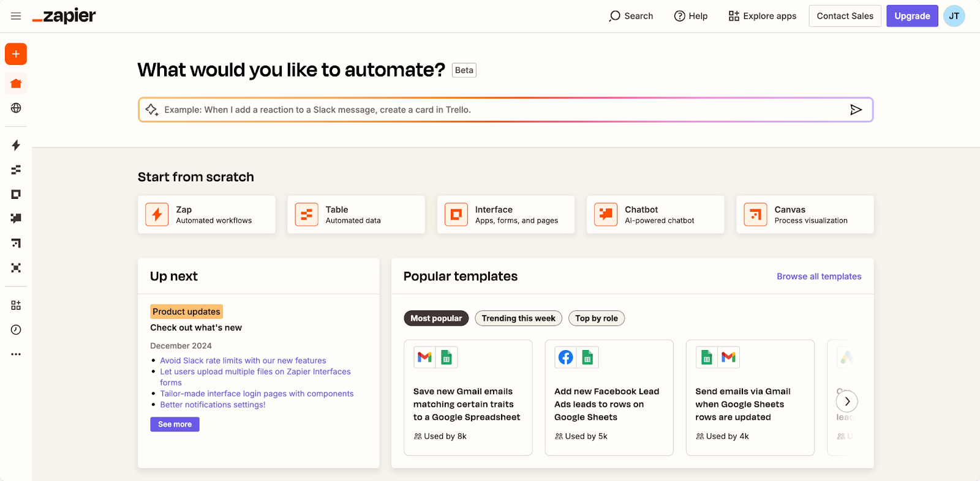Open Avoid Slack rate limits link
Viewport: 980px width, 481px height.
pos(243,360)
